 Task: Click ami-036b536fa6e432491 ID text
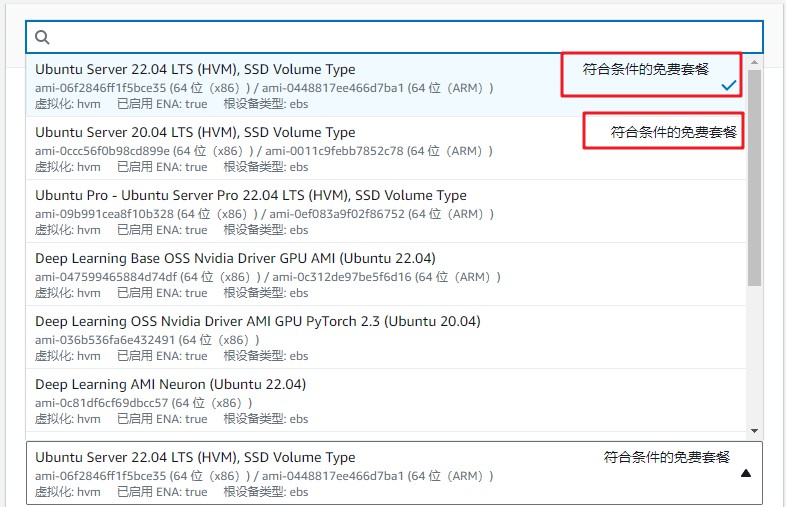click(x=105, y=340)
